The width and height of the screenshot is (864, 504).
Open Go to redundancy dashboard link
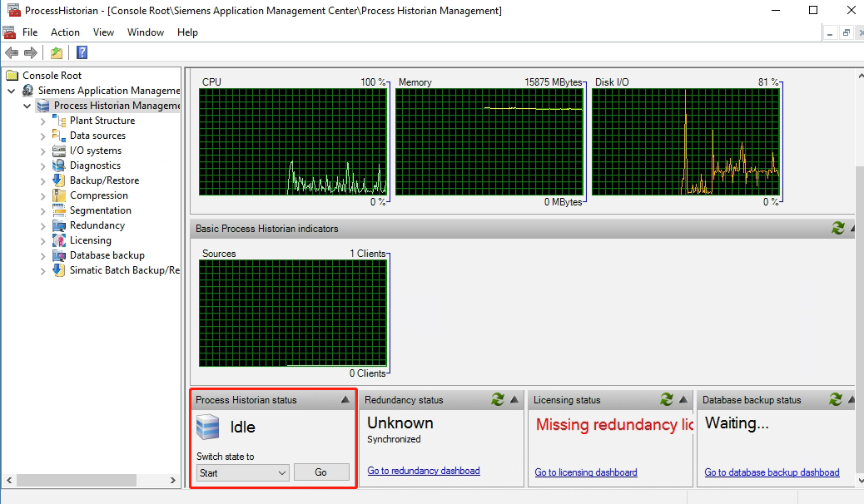[424, 471]
